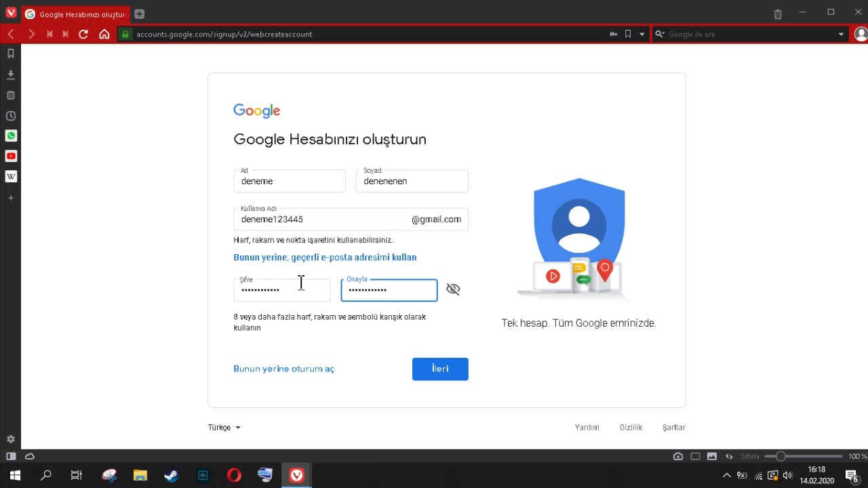Click the Onayla confirm password field
868x488 pixels.
(x=389, y=290)
